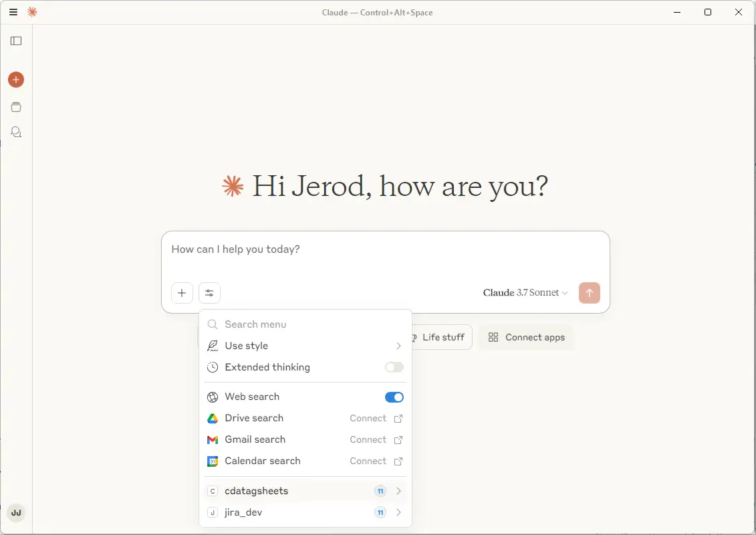Disable the Web search toggle

click(394, 397)
